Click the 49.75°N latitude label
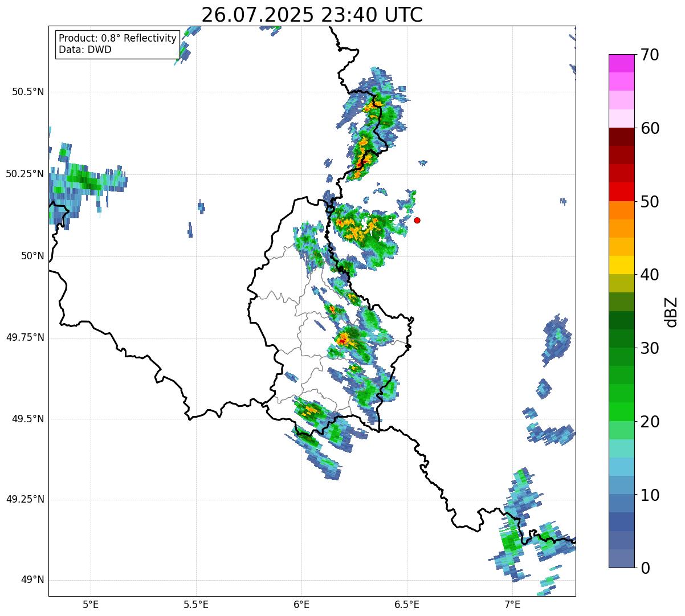The height and width of the screenshot is (616, 685). tap(25, 337)
